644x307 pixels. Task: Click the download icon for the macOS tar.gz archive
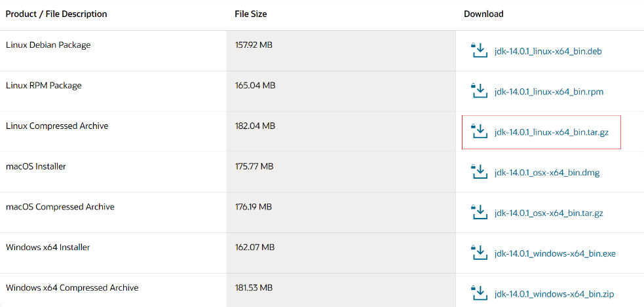(480, 213)
